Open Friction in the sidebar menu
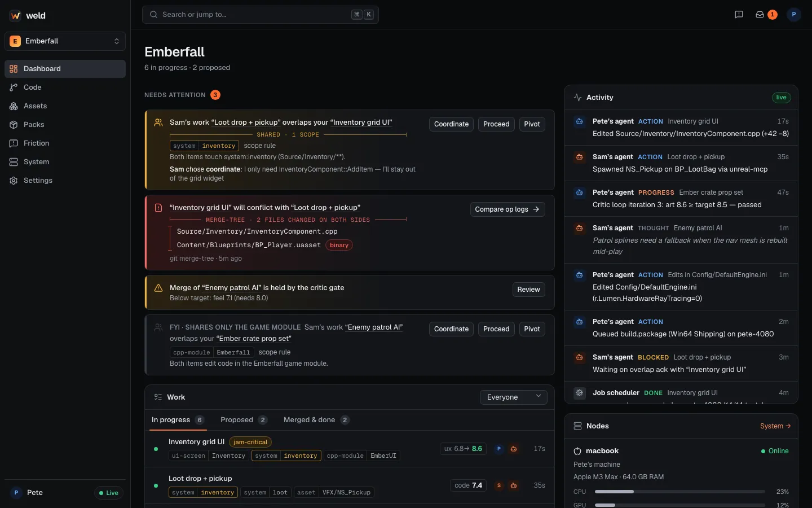This screenshot has height=508, width=812. pos(65,143)
